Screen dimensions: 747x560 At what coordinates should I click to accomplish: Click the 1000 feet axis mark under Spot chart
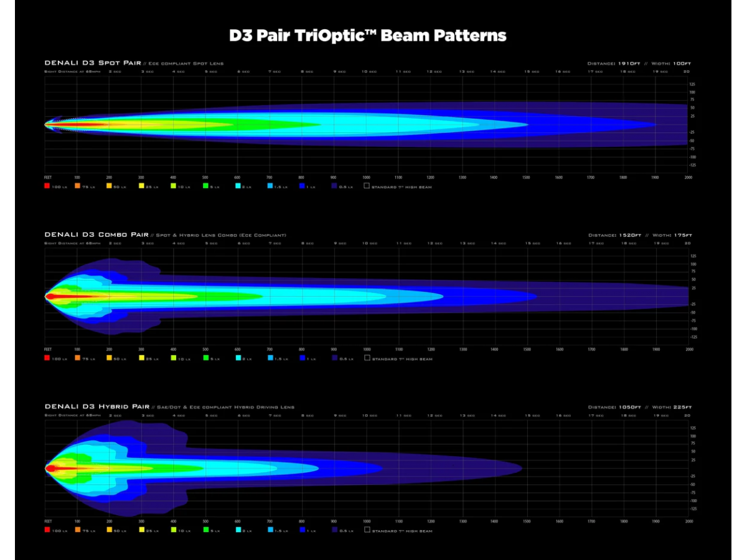366,177
